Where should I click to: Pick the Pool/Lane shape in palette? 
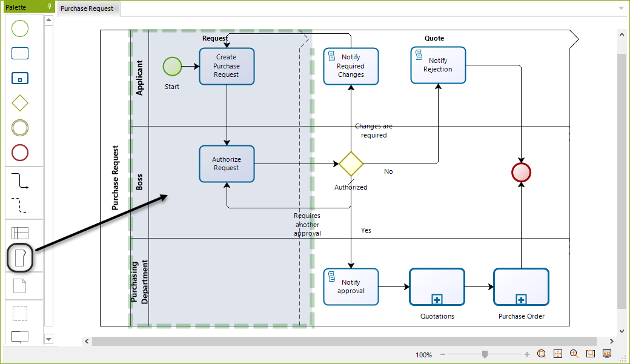pyautogui.click(x=20, y=233)
